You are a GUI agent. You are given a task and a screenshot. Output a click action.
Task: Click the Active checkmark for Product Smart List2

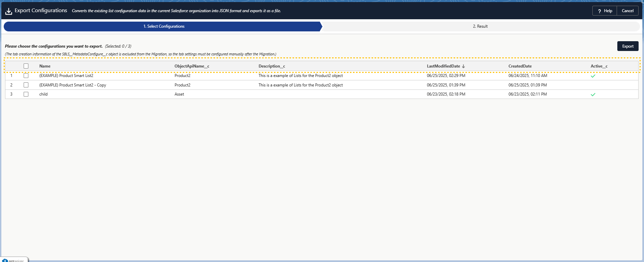click(593, 76)
